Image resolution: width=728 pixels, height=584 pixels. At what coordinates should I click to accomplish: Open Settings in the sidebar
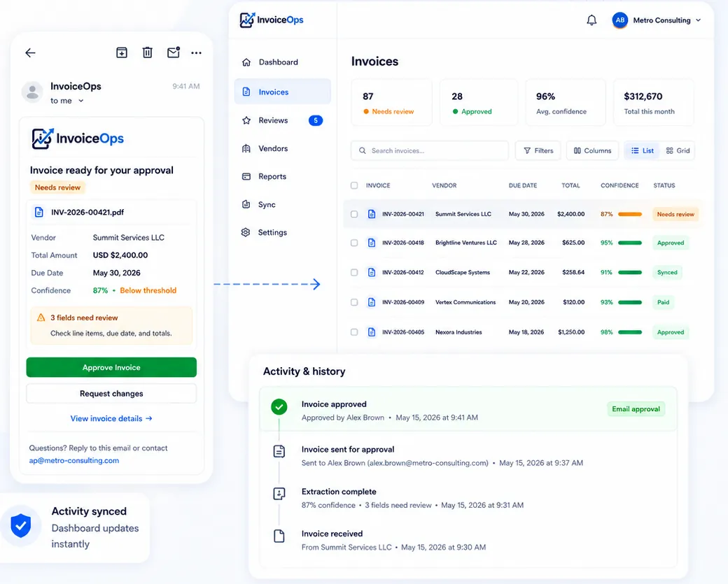(x=282, y=232)
